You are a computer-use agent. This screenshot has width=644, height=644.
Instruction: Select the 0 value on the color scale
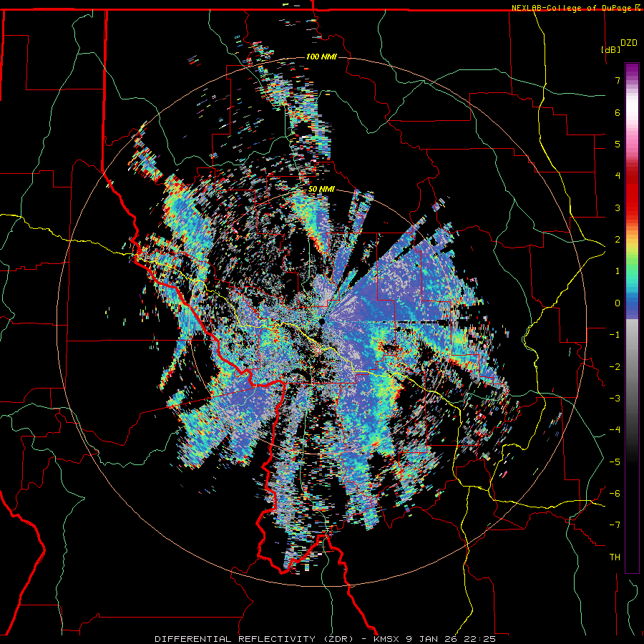pyautogui.click(x=618, y=303)
